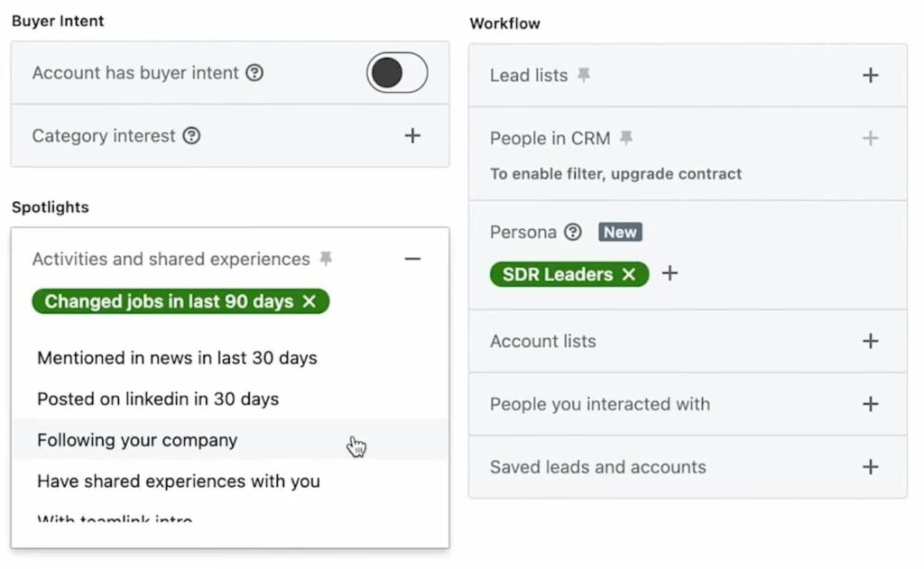The image size is (924, 569).
Task: Add another persona to the Persona filter
Action: click(670, 273)
